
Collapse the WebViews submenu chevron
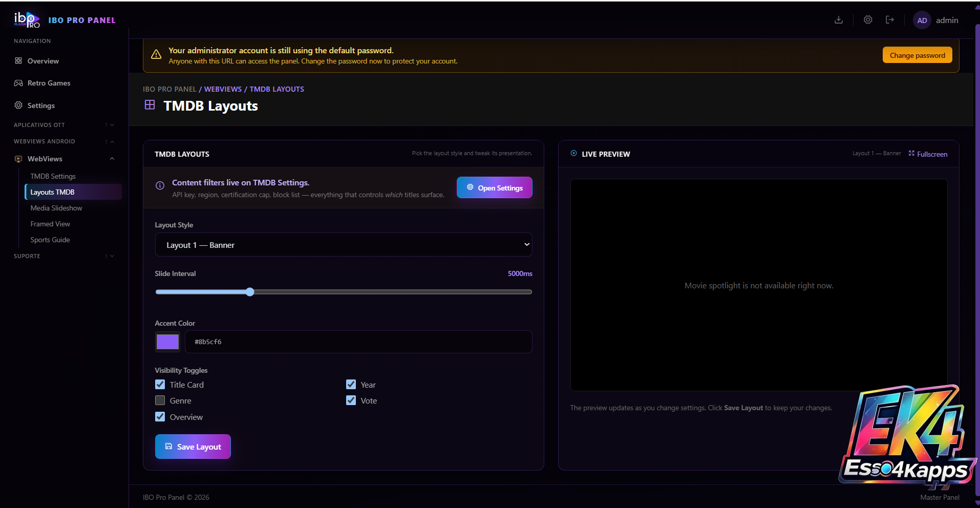[112, 159]
